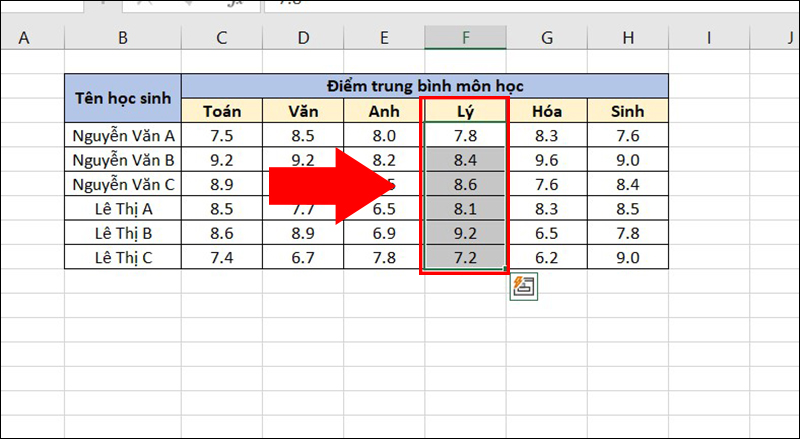Select column D header

pos(303,38)
